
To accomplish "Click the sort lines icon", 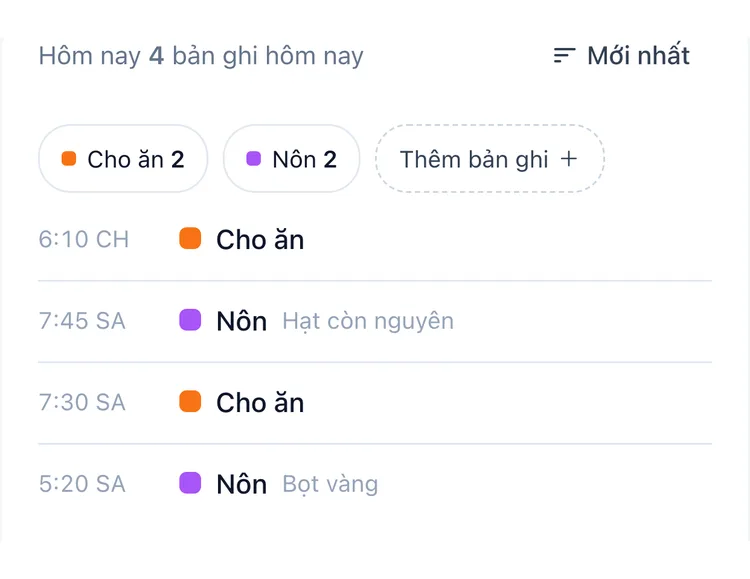I will [x=564, y=56].
